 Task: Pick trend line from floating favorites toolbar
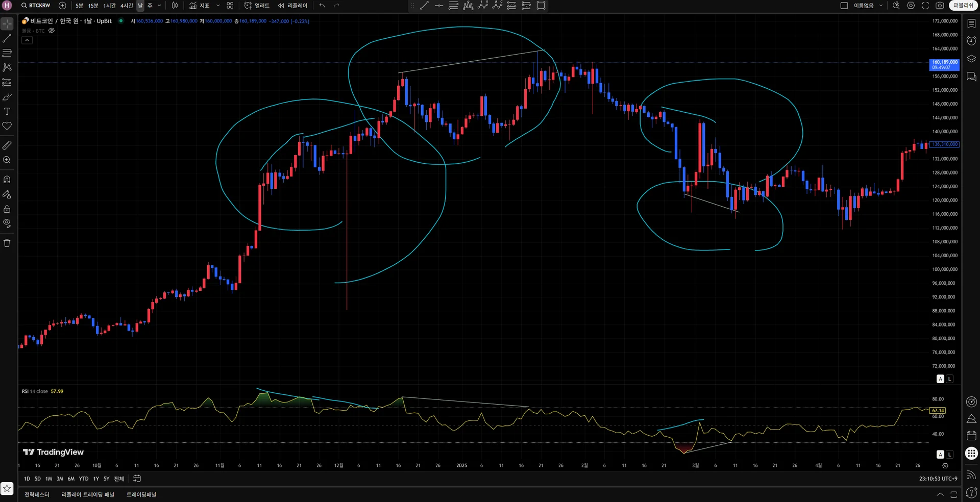pos(424,6)
